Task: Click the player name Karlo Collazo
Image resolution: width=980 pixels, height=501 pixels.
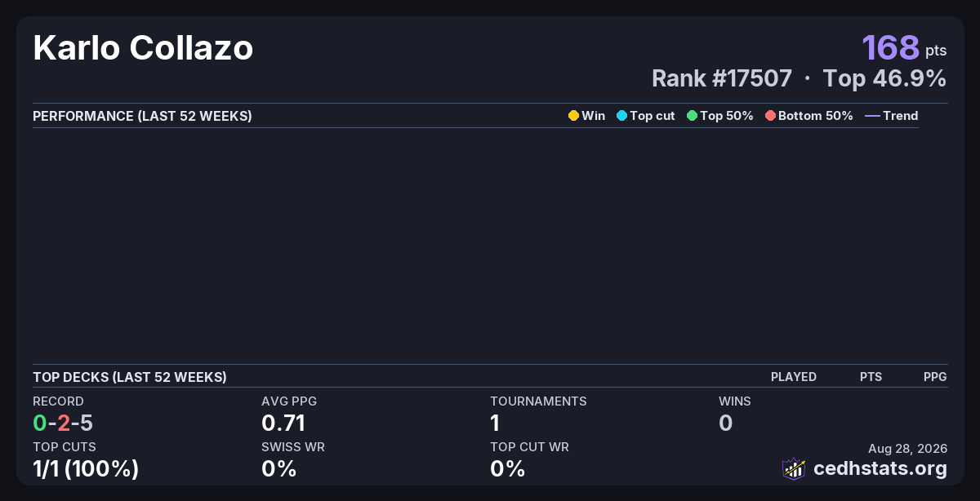Action: [x=143, y=49]
